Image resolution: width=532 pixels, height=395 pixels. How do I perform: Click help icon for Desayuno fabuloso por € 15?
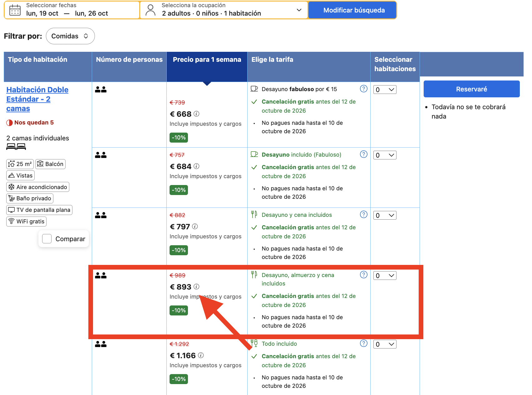[364, 89]
